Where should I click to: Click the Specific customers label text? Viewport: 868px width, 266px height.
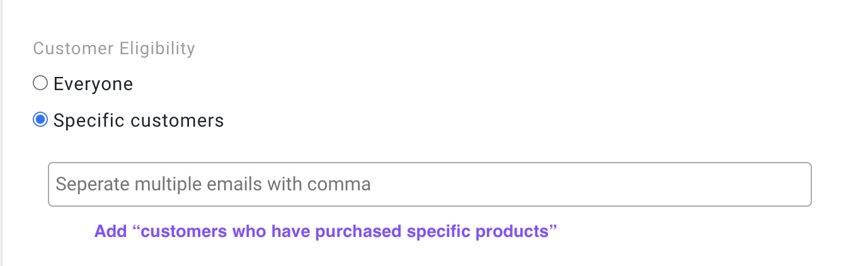139,120
